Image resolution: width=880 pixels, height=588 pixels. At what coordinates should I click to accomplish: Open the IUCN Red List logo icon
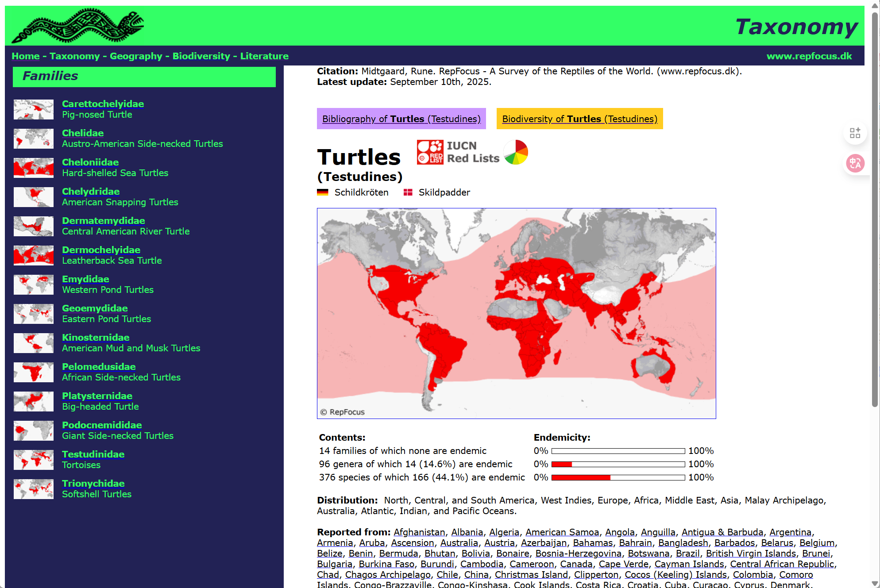pos(430,152)
